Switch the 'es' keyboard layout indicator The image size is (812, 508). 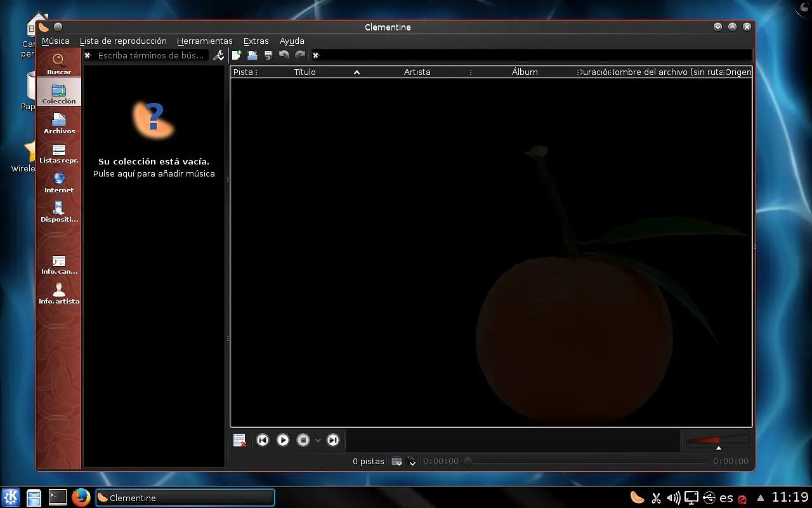[726, 498]
